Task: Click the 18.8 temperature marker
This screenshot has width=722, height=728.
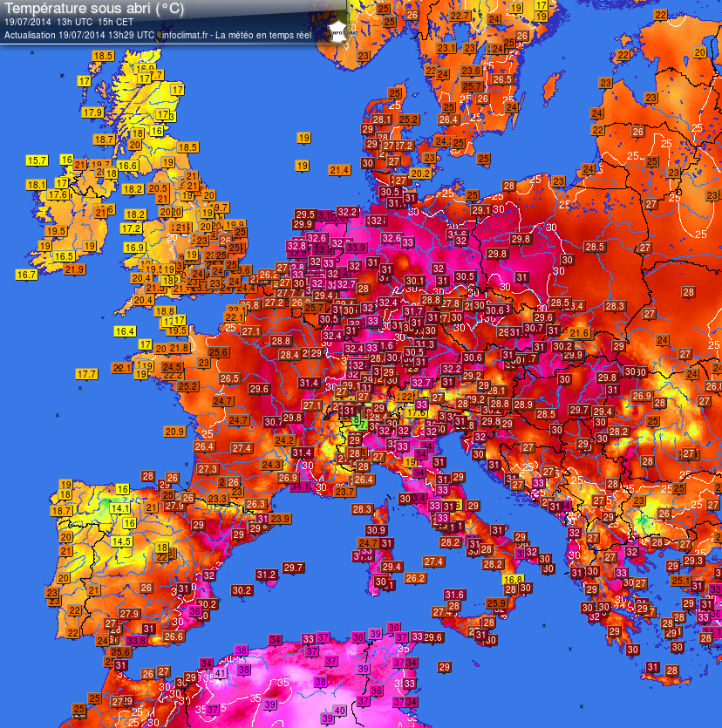Action: 165,310
